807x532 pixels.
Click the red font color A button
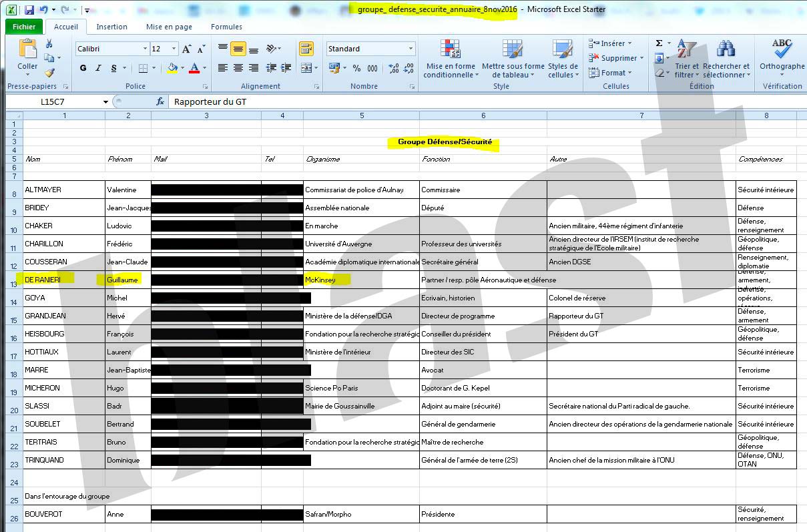194,68
